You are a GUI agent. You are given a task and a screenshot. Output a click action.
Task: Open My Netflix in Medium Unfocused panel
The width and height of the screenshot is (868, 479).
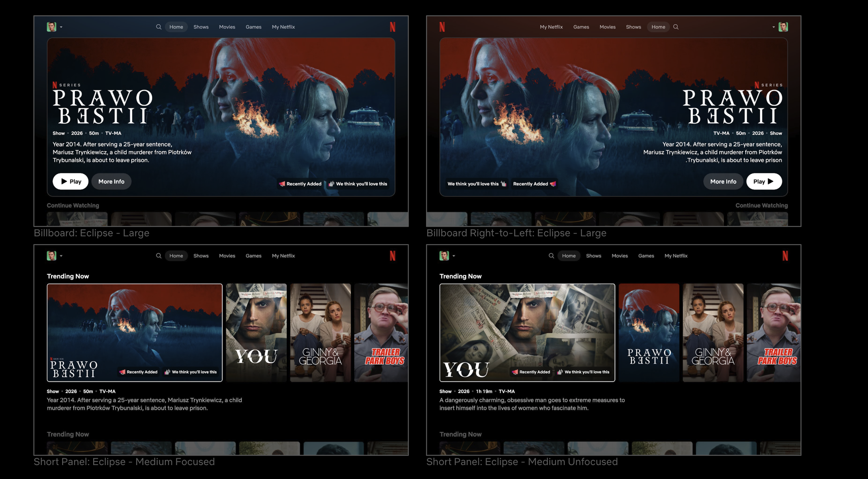(676, 256)
